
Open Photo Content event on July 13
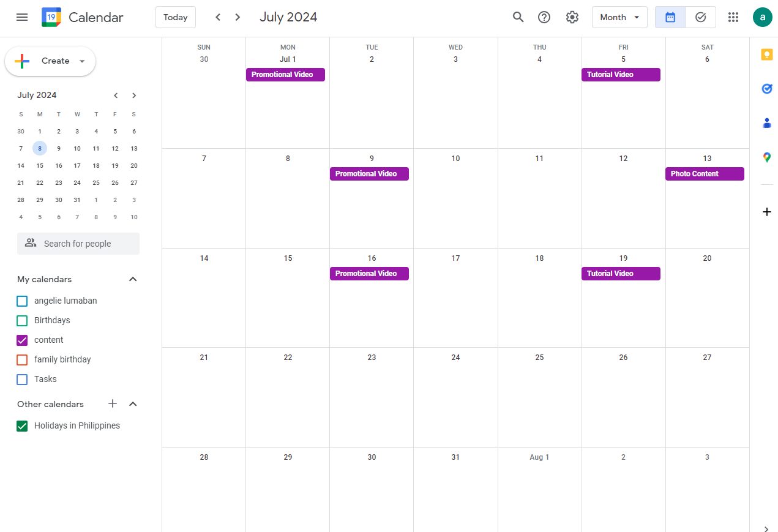pos(705,174)
